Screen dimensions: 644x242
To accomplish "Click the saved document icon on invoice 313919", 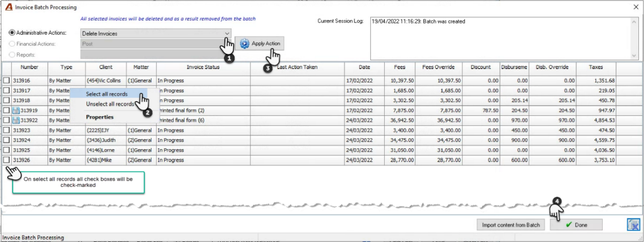I will tap(16, 110).
